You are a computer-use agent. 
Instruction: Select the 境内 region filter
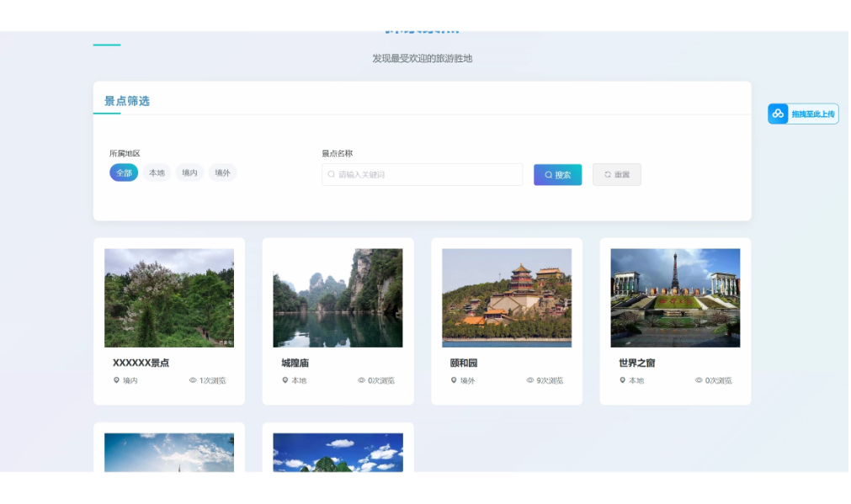click(189, 172)
